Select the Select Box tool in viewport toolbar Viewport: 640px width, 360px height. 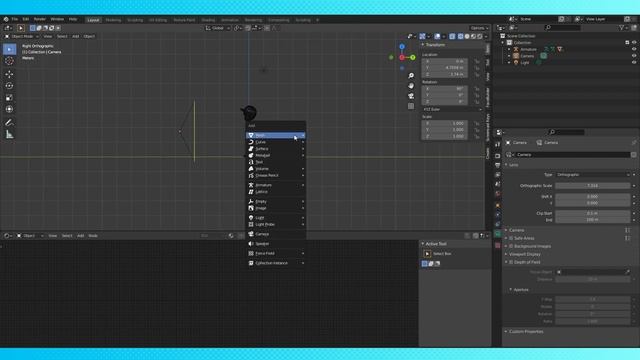(x=9, y=49)
